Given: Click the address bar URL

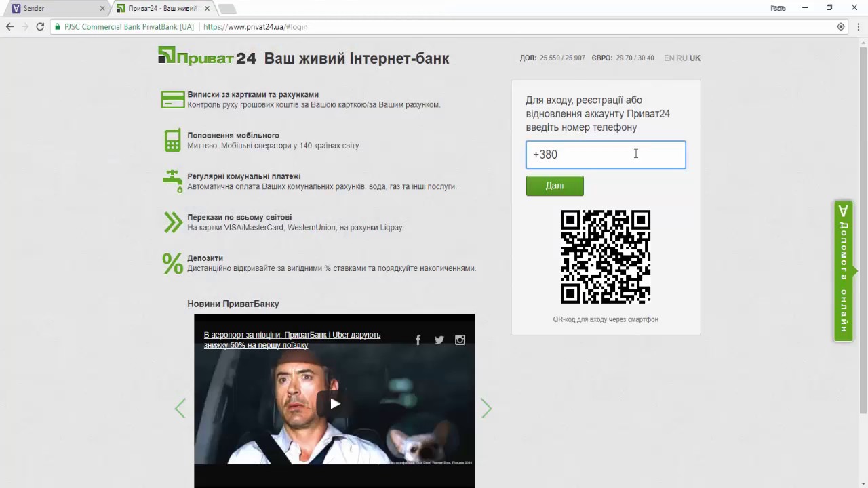Looking at the screenshot, I should [x=256, y=27].
